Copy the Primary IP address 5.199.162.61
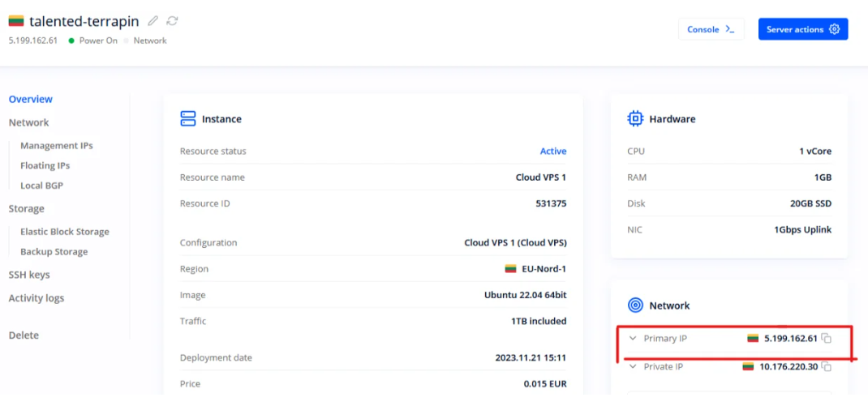 [x=827, y=338]
